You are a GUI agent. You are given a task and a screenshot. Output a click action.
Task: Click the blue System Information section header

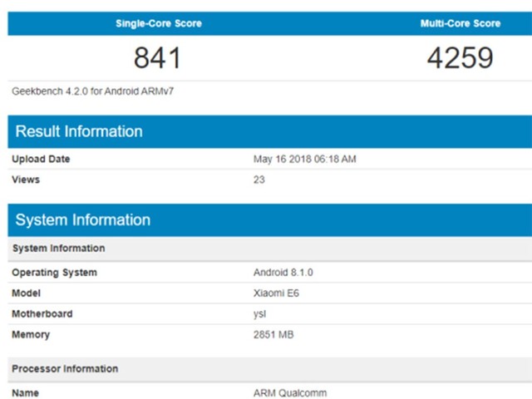83,220
